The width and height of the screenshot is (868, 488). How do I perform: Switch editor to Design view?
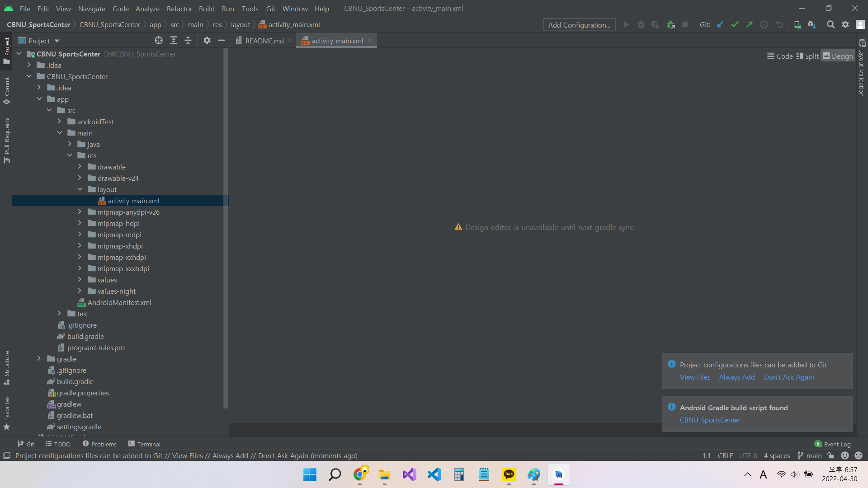(838, 56)
